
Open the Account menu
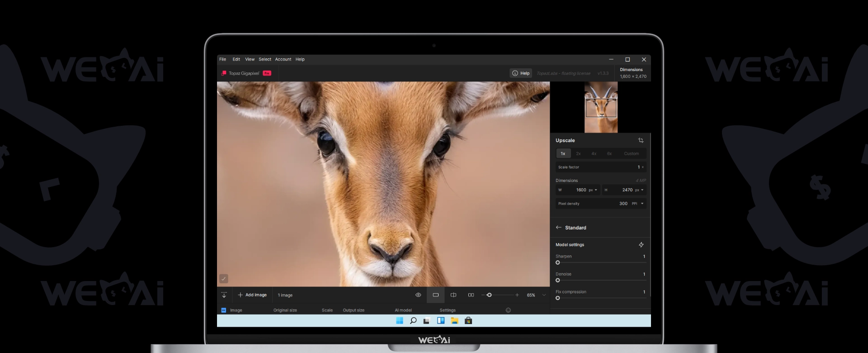point(283,59)
